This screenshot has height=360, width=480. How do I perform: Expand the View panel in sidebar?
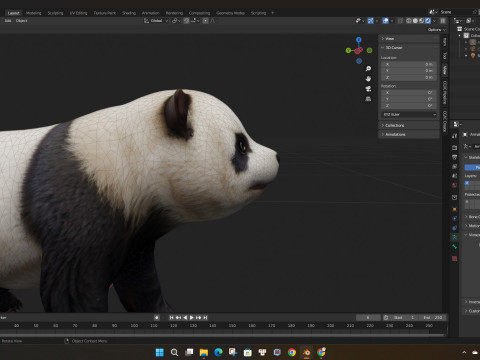tap(409, 39)
